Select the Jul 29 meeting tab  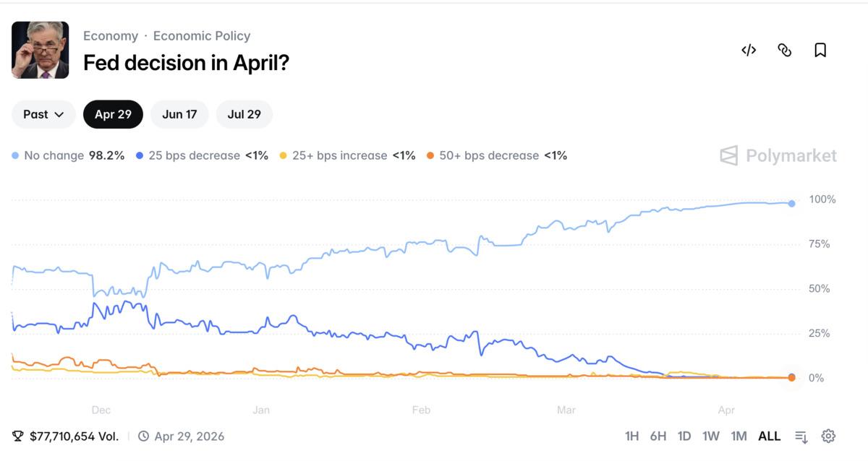244,114
